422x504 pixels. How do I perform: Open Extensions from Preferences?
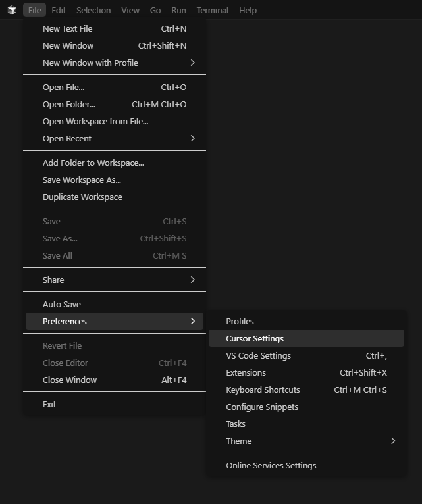(306, 372)
